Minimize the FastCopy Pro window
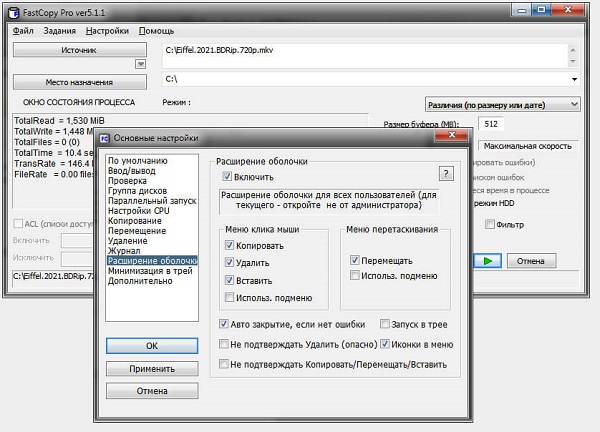This screenshot has height=432, width=600. tap(521, 10)
